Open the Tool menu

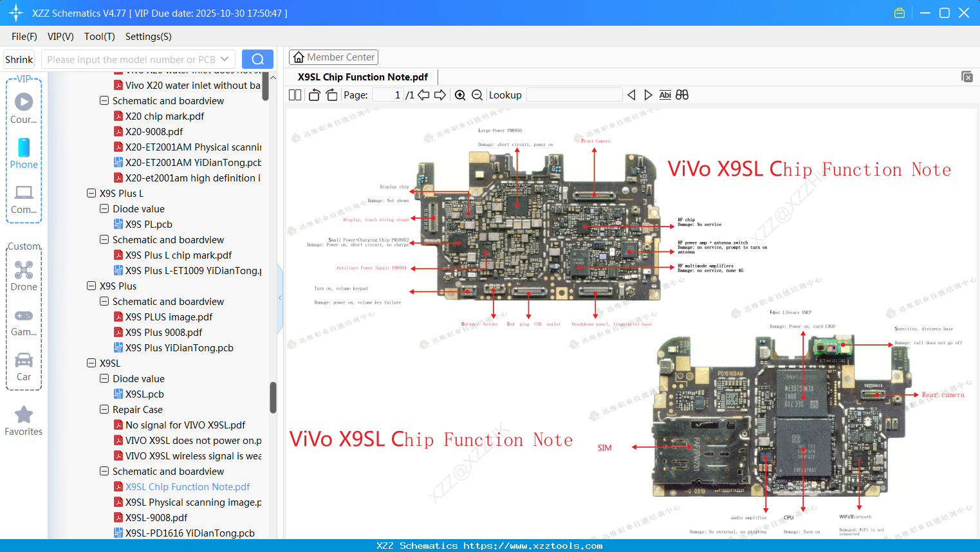pos(99,37)
